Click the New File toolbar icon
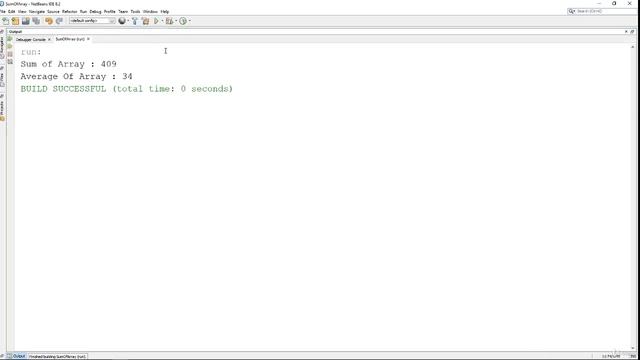The width and height of the screenshot is (640, 360). [6, 21]
